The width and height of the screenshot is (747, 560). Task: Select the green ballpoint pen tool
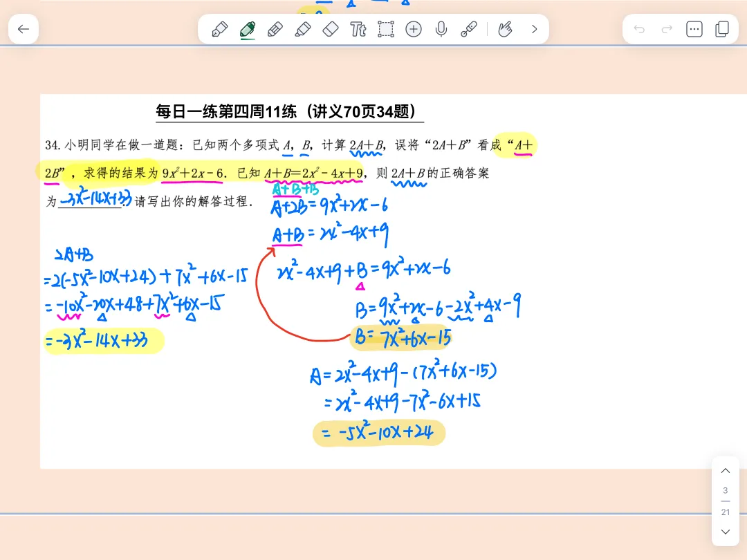(x=247, y=30)
